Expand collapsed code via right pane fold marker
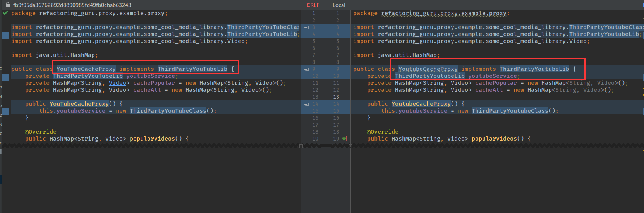The height and width of the screenshot is (213, 644). tap(350, 146)
